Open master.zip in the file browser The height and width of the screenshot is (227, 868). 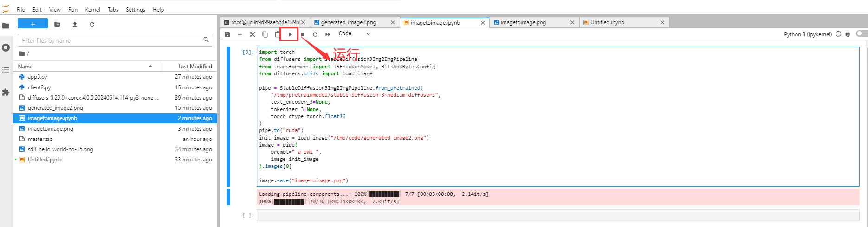40,139
